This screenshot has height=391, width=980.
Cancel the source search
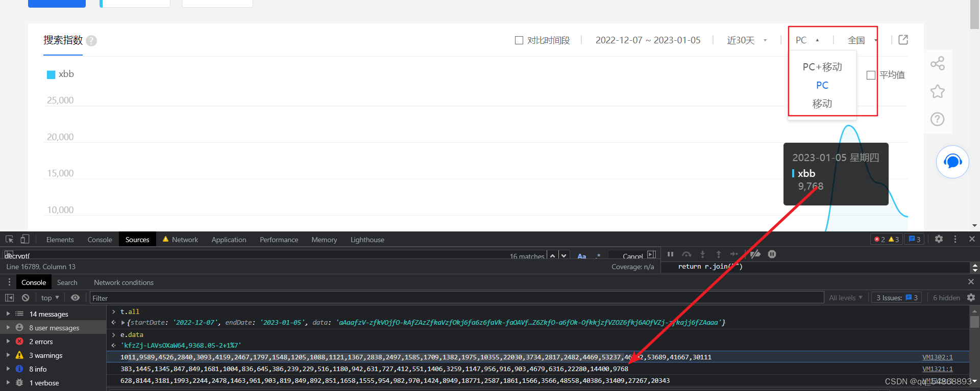point(632,256)
